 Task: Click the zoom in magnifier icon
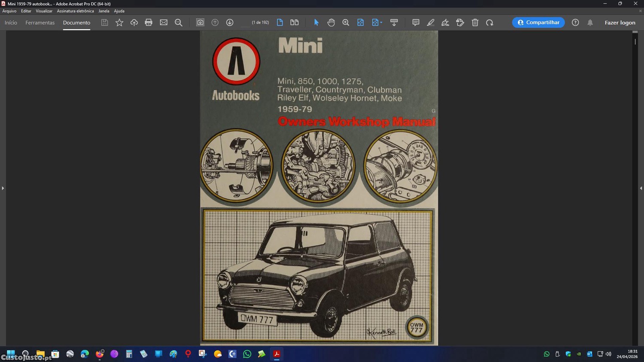click(346, 23)
